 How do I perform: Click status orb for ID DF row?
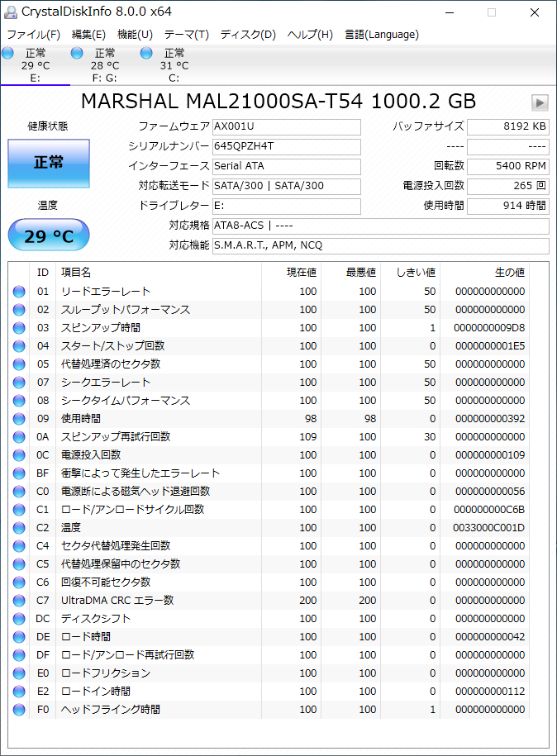pyautogui.click(x=19, y=654)
